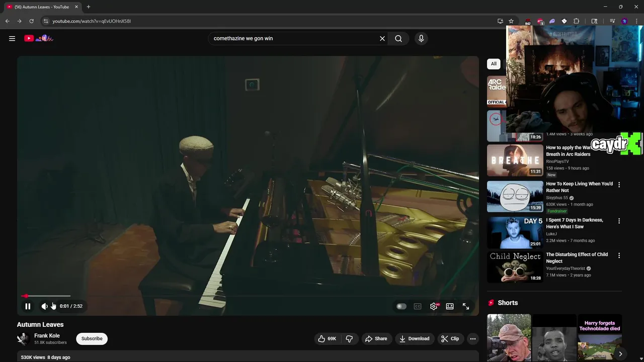Screen dimensions: 644x362
Task: Pause the Autumn Leaves video
Action: 28,306
